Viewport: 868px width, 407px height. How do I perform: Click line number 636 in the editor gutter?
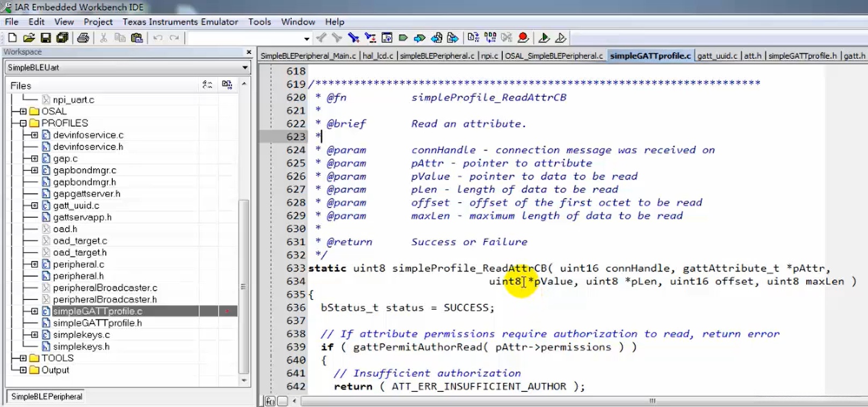coord(296,308)
